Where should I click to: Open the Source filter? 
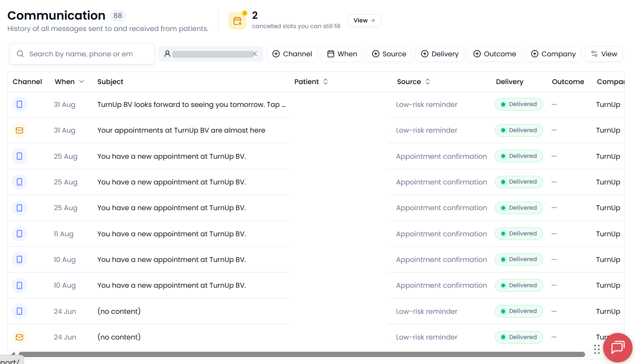389,54
